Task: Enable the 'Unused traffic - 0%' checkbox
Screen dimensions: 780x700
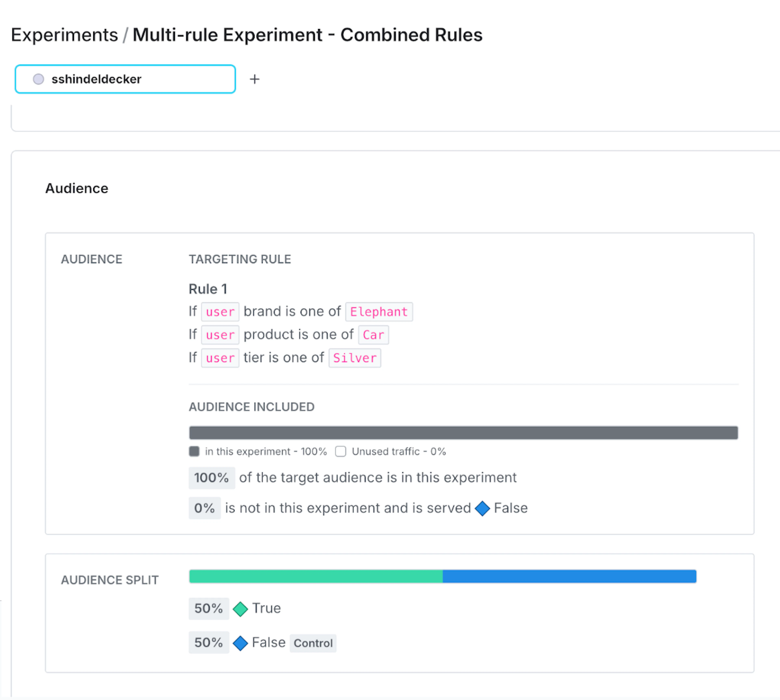Action: click(x=341, y=451)
